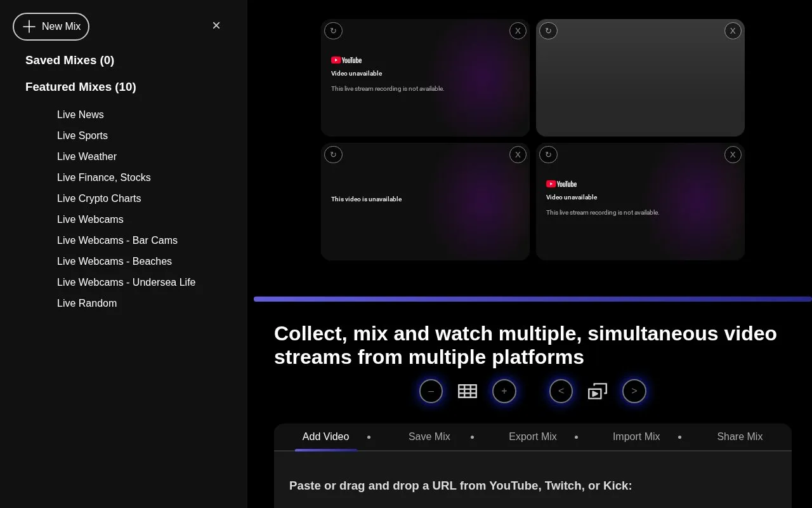Collapse Featured Mixes (10) section
Viewport: 812px width, 508px height.
(81, 87)
